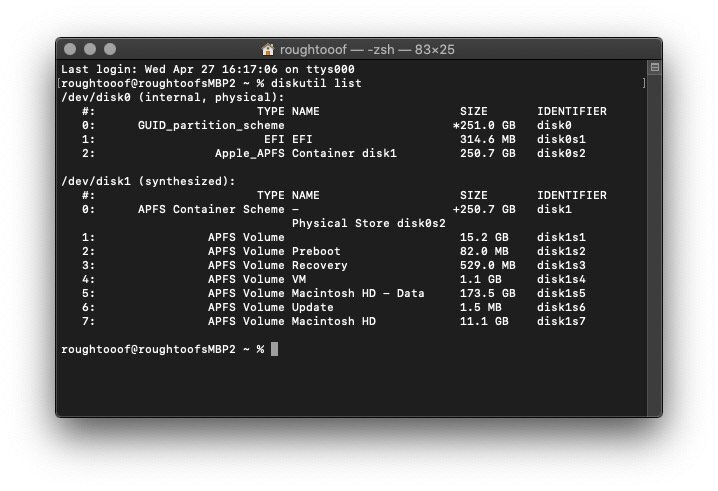
Task: Click the diskutil list command text
Action: click(316, 83)
